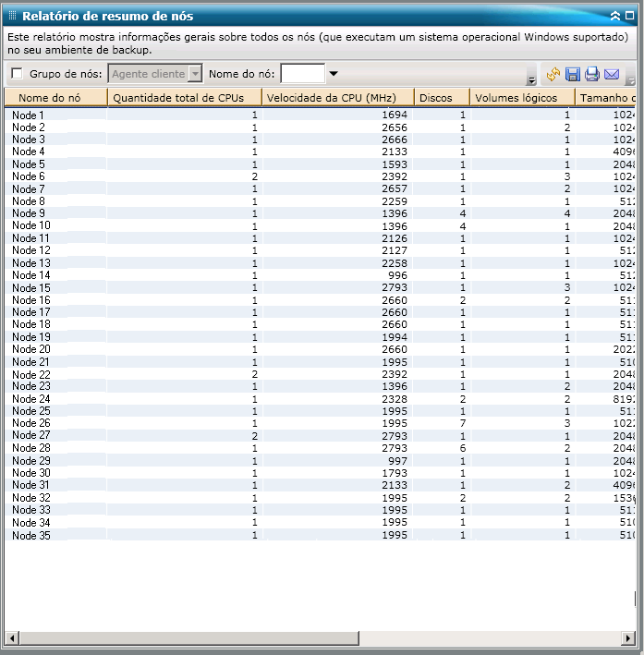
Task: Select the Node 14 row
Action: [321, 275]
